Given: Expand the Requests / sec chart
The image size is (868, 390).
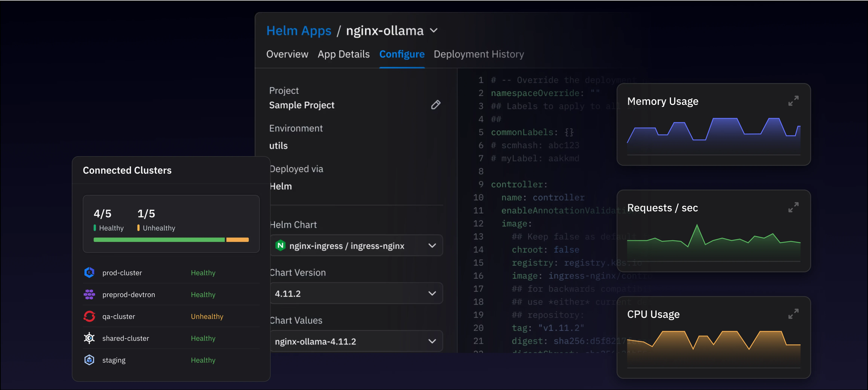Looking at the screenshot, I should click(x=793, y=207).
